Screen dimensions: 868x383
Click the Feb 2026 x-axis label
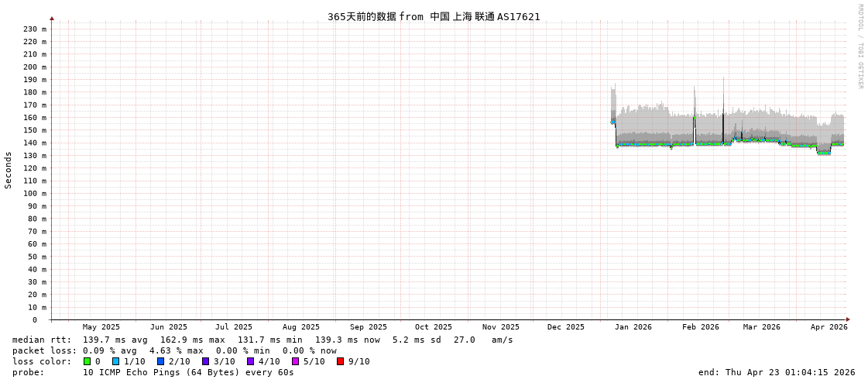pos(700,327)
